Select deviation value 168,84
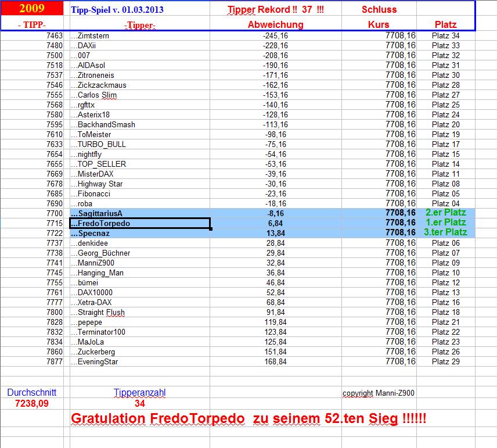Viewport: 497px width, 448px height. pyautogui.click(x=275, y=361)
